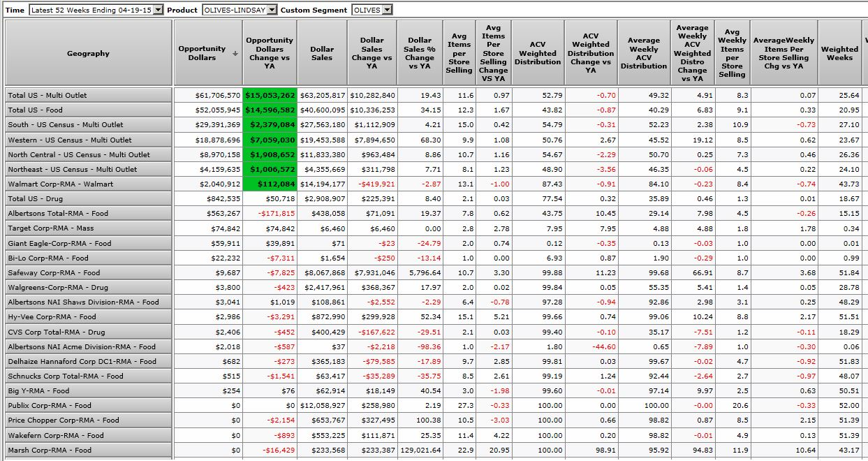Click sort arrow in Opportunity Dollars header

click(x=235, y=54)
